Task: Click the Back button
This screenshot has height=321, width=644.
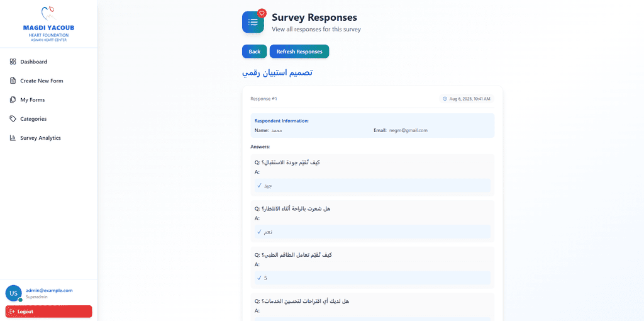Action: 255,52
